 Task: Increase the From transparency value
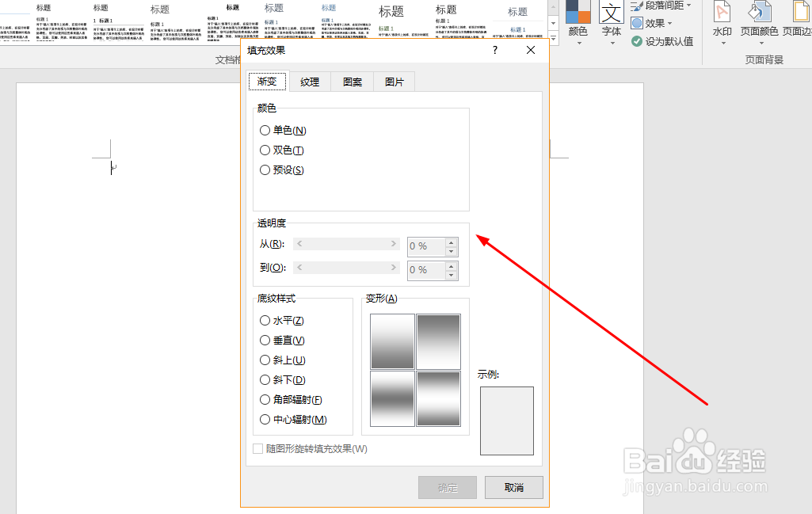(451, 242)
